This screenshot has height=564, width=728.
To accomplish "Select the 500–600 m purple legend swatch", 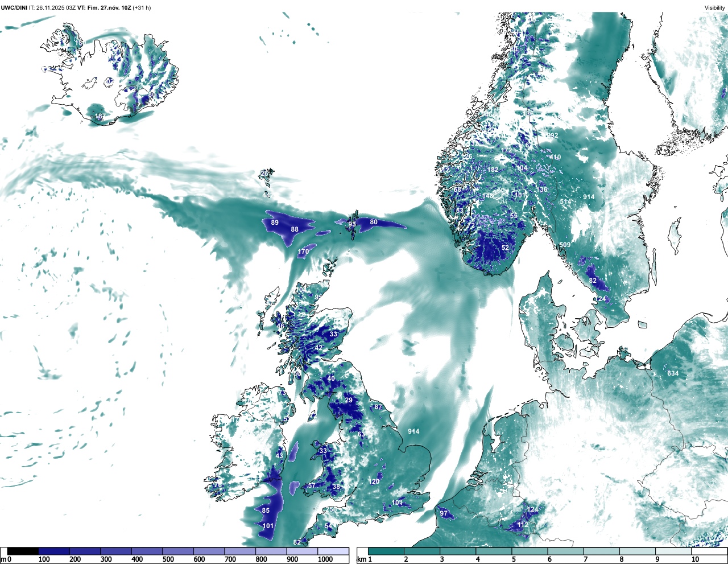I will click(x=178, y=551).
